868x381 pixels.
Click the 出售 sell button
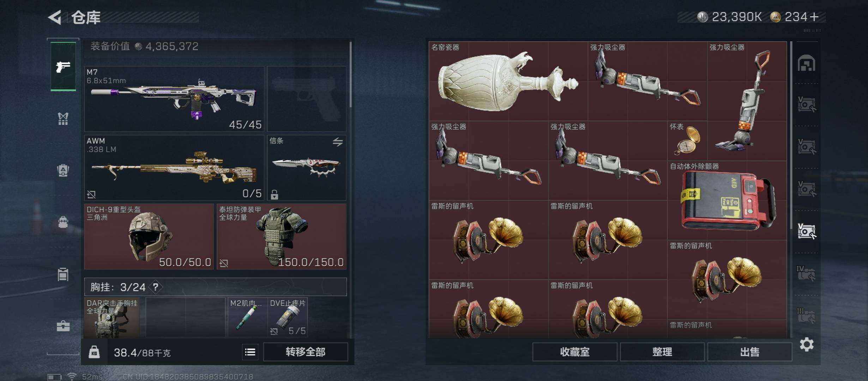pos(749,352)
